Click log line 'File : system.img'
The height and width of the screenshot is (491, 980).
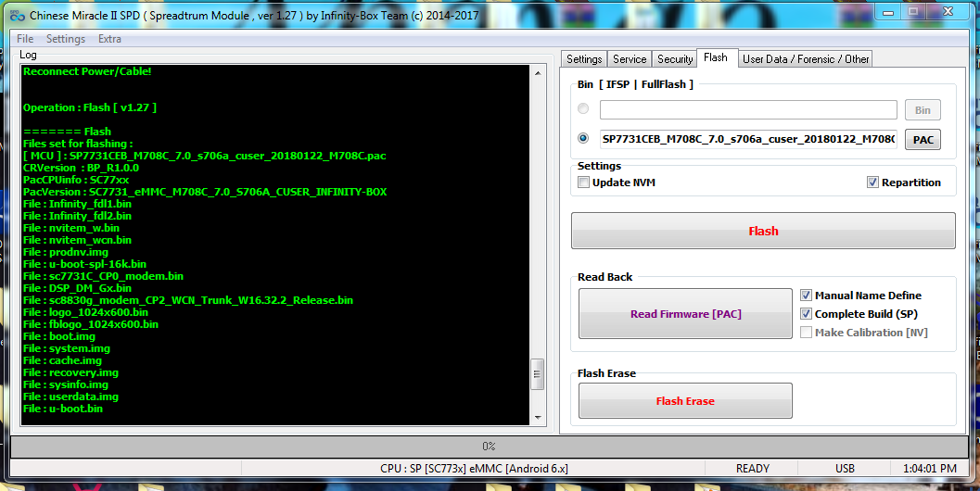pyautogui.click(x=66, y=348)
